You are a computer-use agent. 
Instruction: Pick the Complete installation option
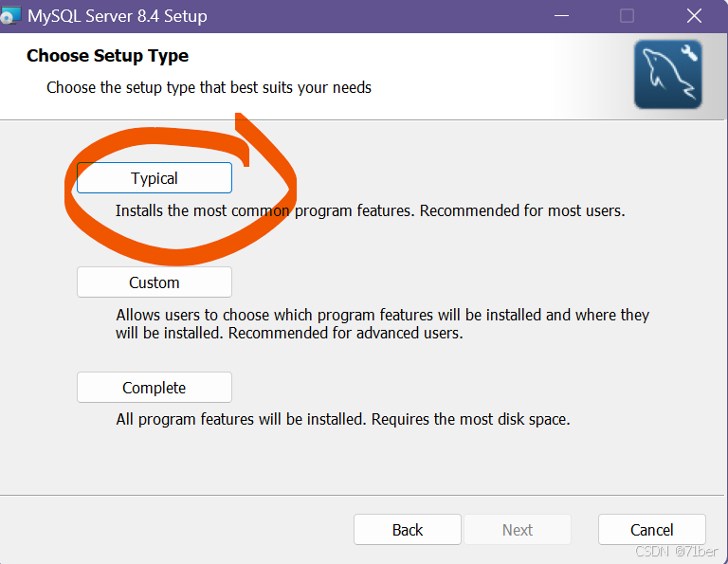point(155,387)
